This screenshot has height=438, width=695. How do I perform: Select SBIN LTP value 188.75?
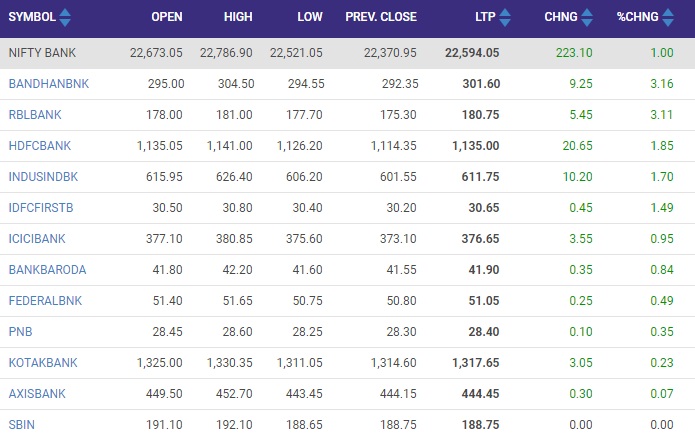(x=480, y=425)
